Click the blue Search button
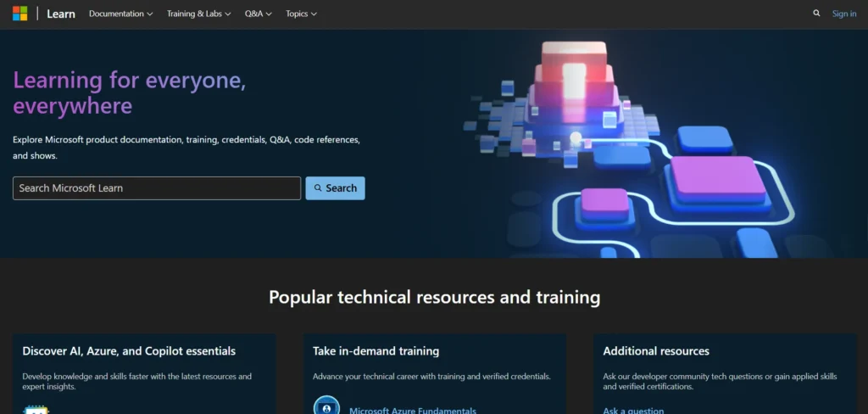The height and width of the screenshot is (414, 868). 335,188
